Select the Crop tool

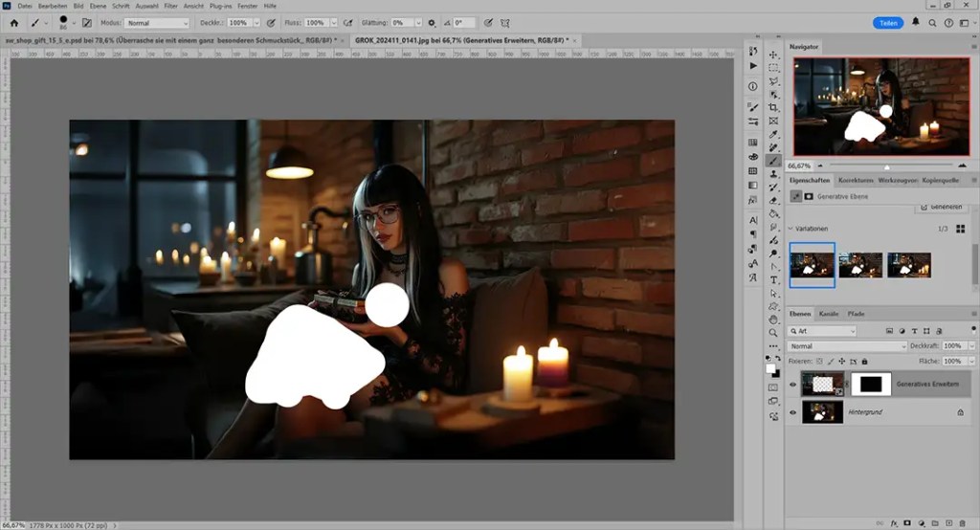(x=773, y=108)
